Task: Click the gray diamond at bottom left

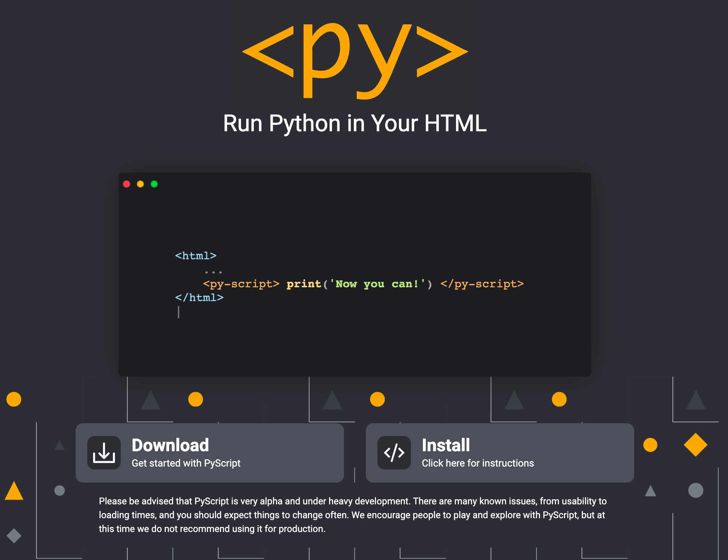Action: click(x=14, y=536)
